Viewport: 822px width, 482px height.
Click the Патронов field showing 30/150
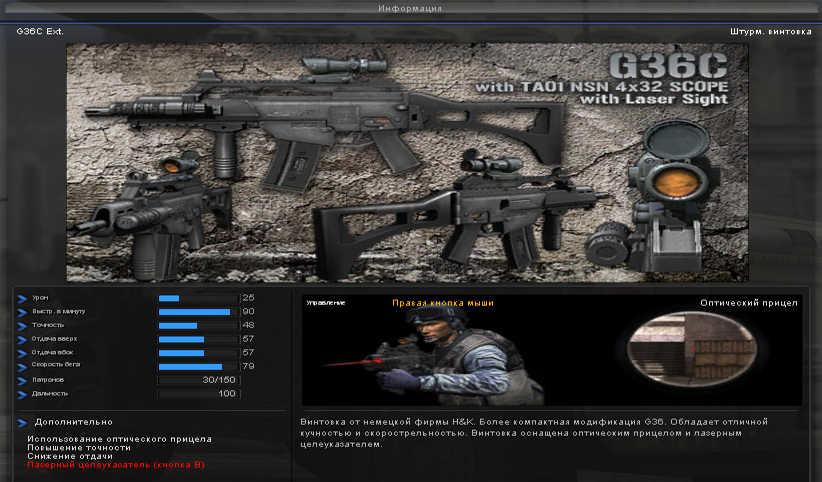pyautogui.click(x=199, y=380)
